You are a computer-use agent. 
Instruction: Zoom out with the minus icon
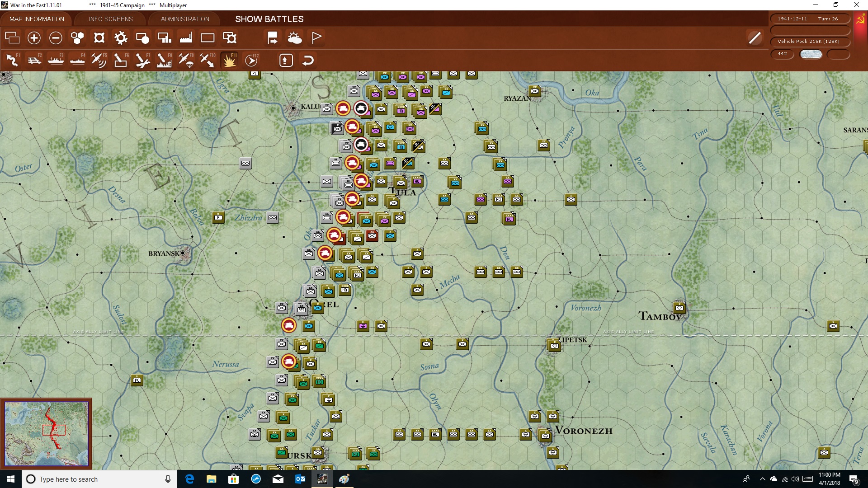pyautogui.click(x=56, y=38)
